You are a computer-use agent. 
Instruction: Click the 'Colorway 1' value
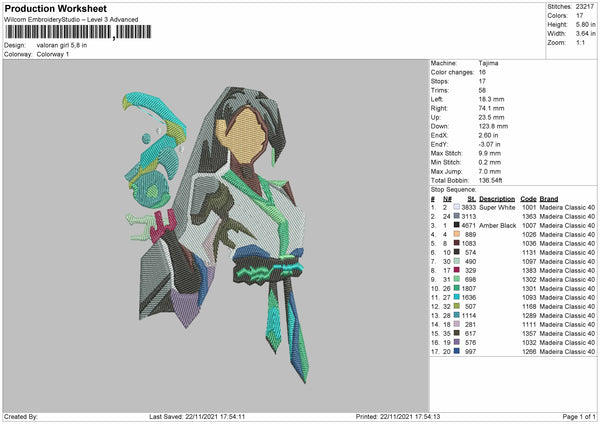click(53, 54)
